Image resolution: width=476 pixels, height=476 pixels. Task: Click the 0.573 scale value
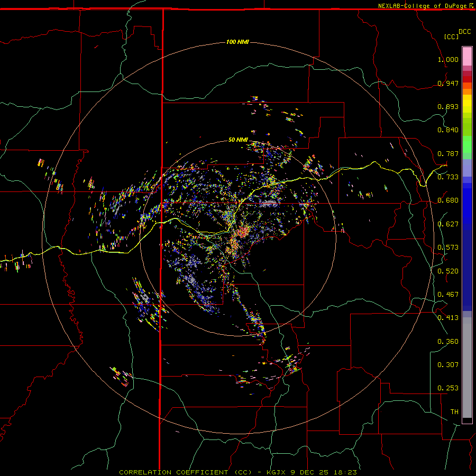[448, 248]
